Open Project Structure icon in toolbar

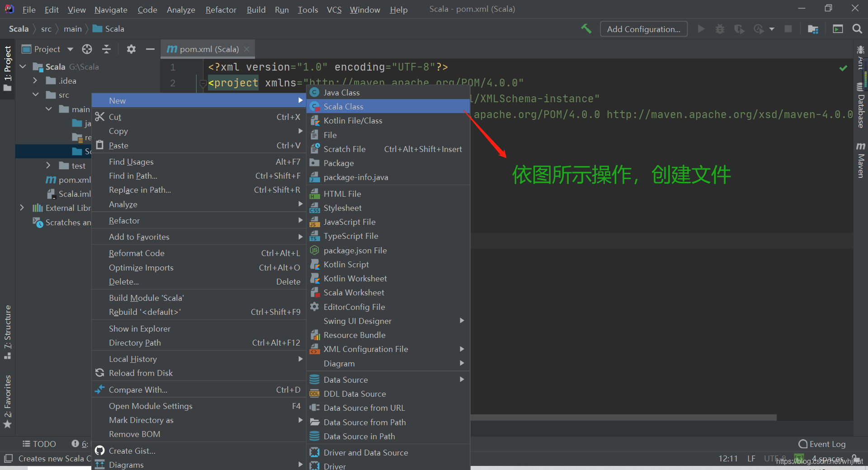(x=813, y=29)
